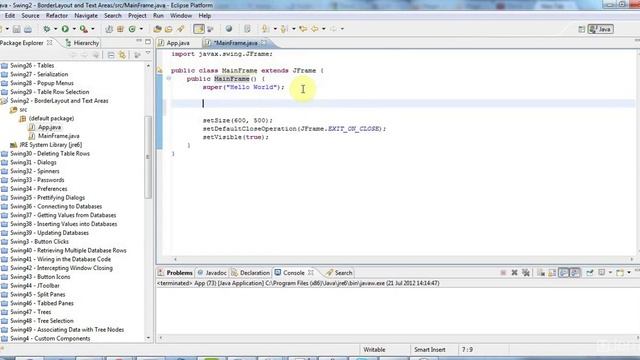
Task: Click the External Tools run icon
Action: tap(84, 29)
